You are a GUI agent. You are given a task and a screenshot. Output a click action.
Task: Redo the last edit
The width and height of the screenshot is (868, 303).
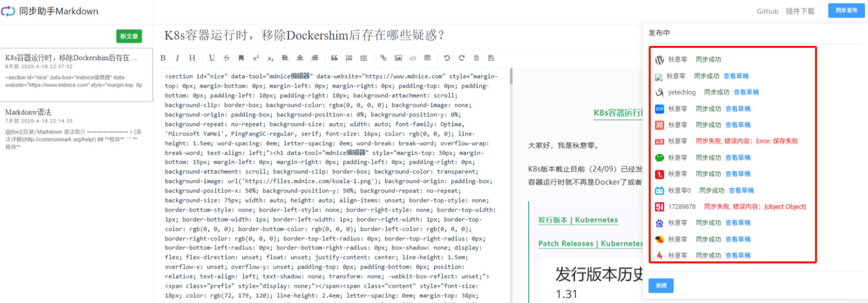(462, 58)
